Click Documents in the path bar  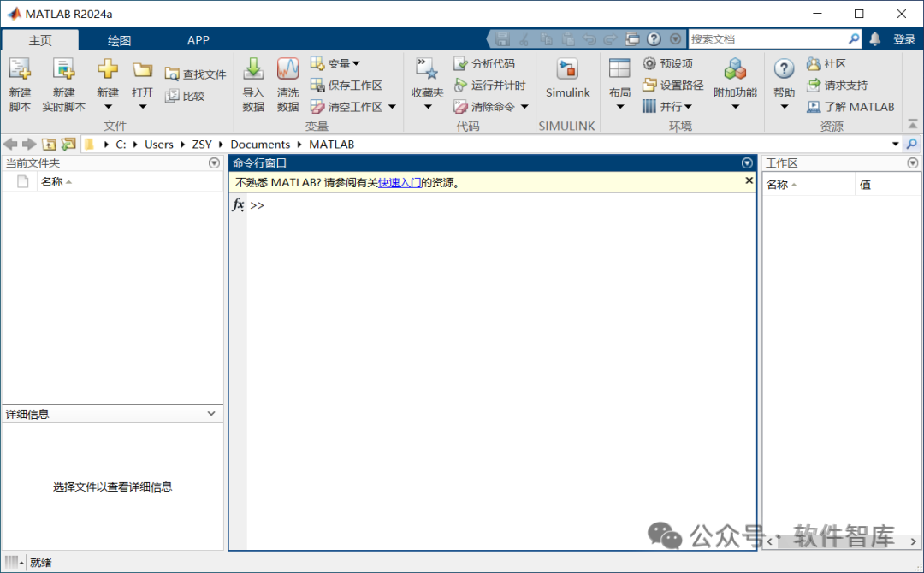click(x=260, y=145)
